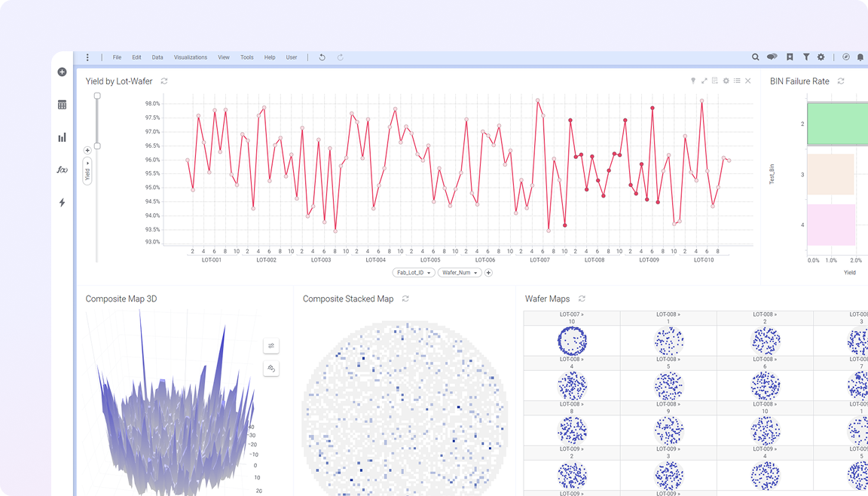Click the filter funnel icon in top toolbar
Viewport: 868px width, 496px height.
(806, 57)
